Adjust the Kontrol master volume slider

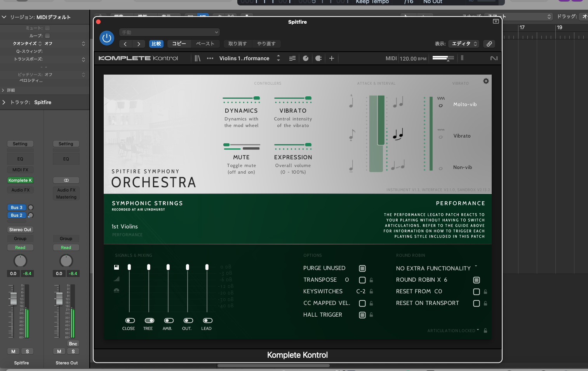[x=443, y=58]
